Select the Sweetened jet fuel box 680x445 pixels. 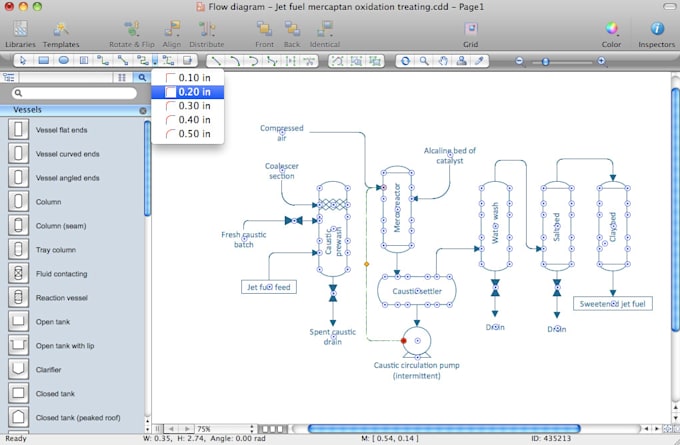(x=613, y=304)
